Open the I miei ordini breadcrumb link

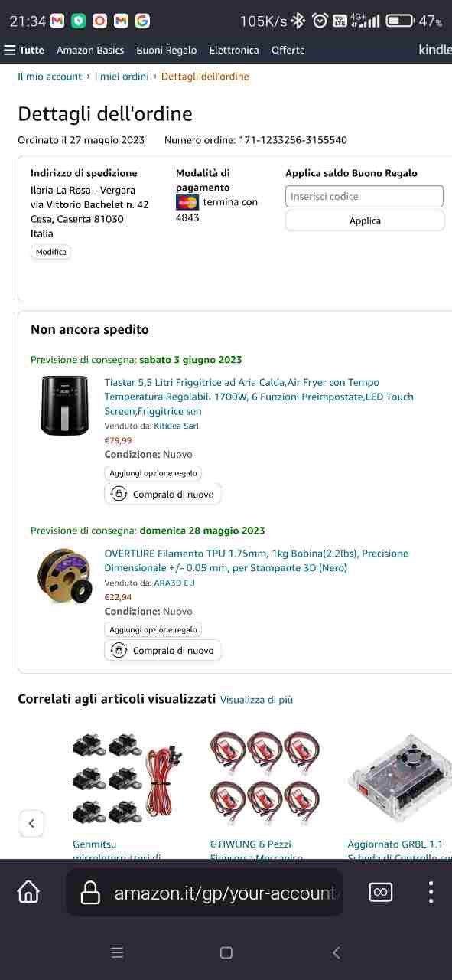[122, 77]
